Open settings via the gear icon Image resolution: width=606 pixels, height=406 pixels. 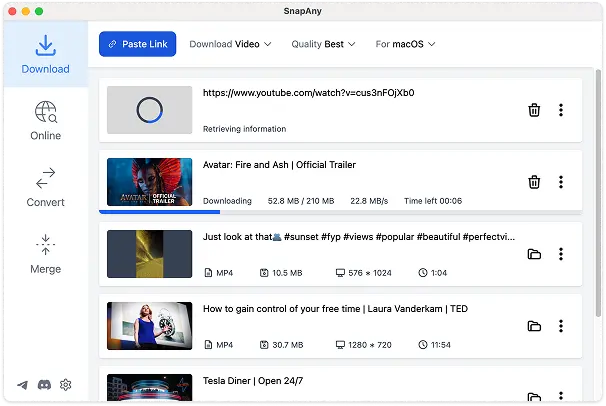coord(66,385)
